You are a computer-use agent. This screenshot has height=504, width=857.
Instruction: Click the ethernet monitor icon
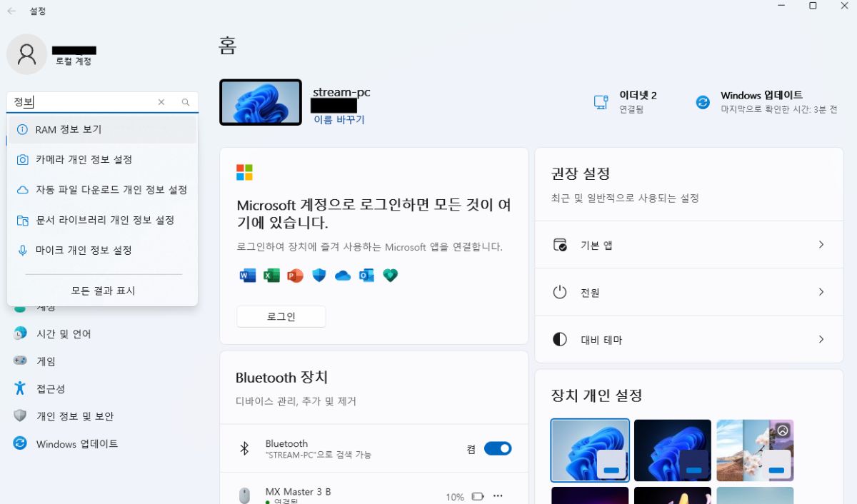(x=601, y=102)
